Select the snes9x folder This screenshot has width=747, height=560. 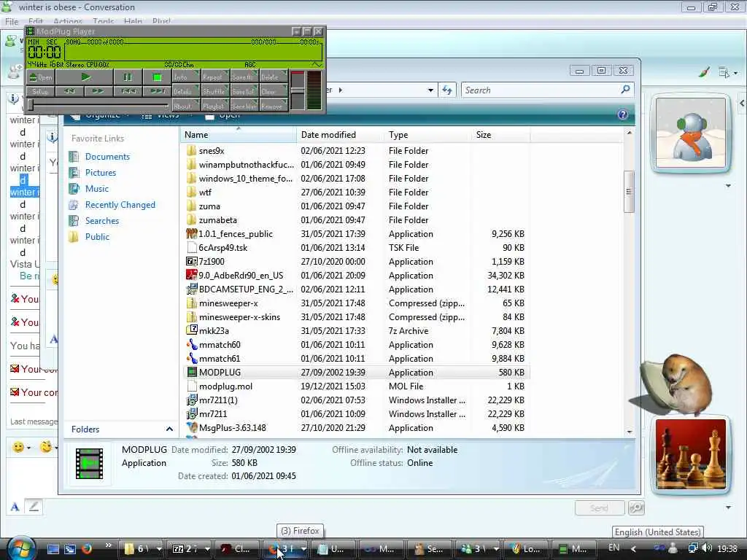(x=212, y=150)
